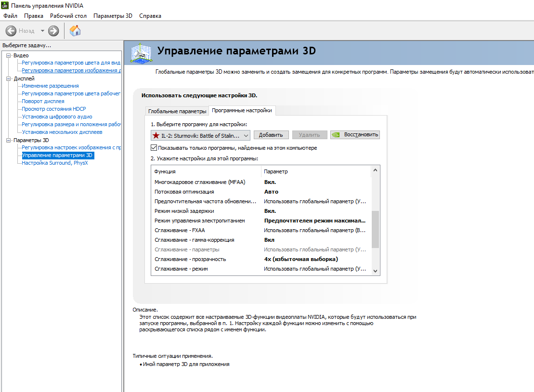Open the IL-2 Sturmovik program dropdown
Screen dimensions: 534x392
point(201,135)
